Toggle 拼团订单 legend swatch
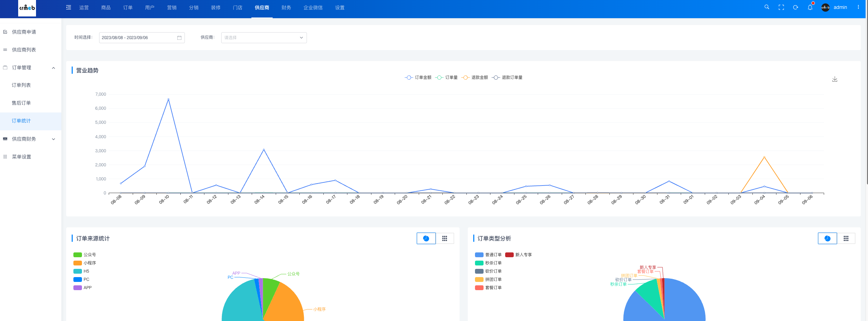Image resolution: width=868 pixels, height=321 pixels. 479,280
